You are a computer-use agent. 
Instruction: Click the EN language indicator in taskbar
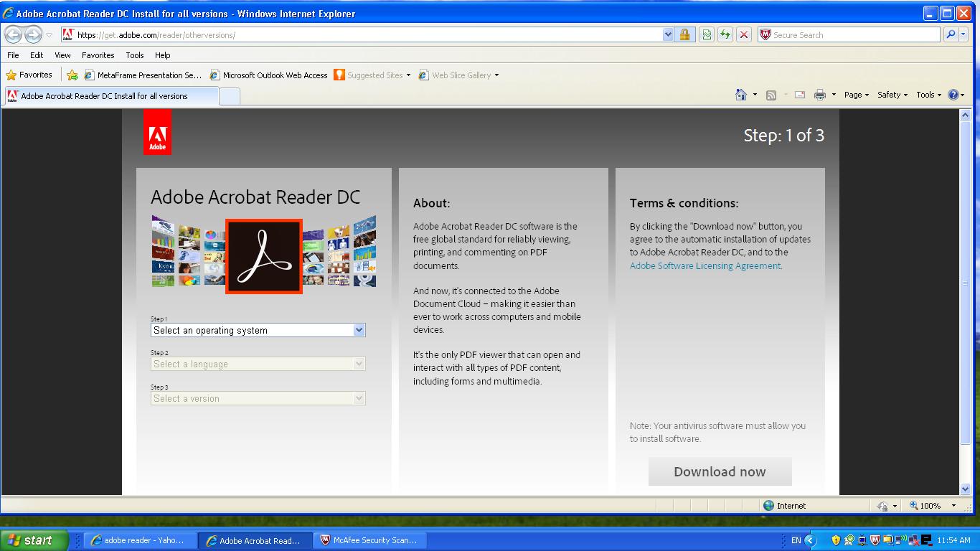[x=796, y=540]
